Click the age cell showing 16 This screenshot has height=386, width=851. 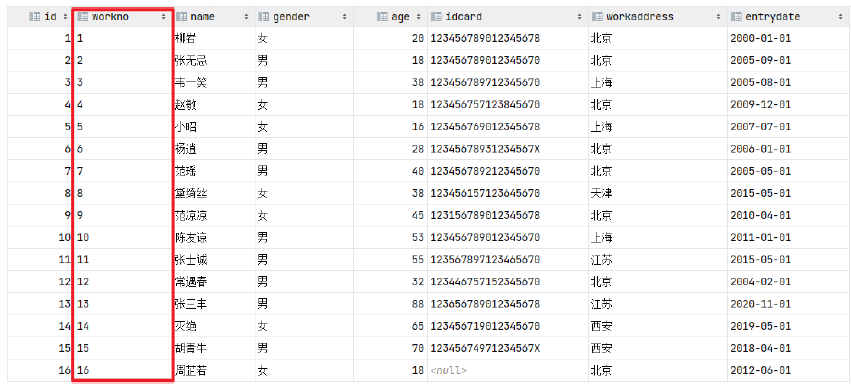(390, 127)
